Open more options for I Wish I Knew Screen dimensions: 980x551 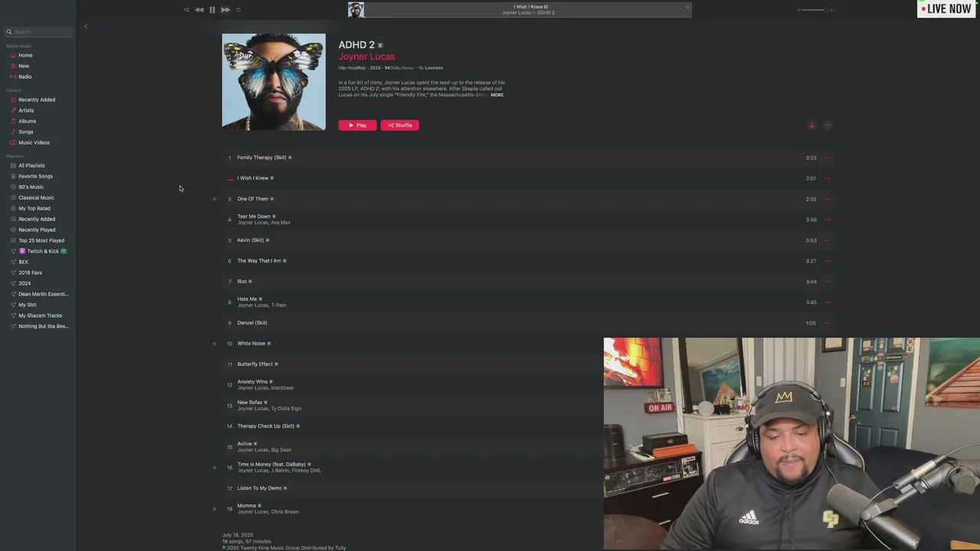pyautogui.click(x=827, y=178)
